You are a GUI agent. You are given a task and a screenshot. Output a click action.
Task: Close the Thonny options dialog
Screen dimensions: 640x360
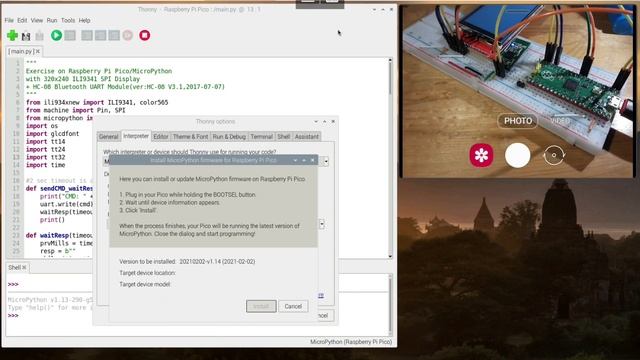(333, 122)
